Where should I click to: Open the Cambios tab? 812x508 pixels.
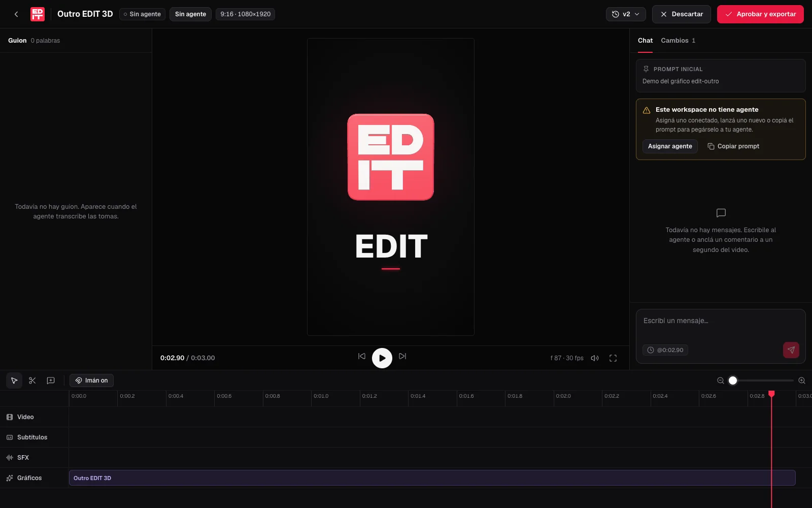pyautogui.click(x=678, y=41)
